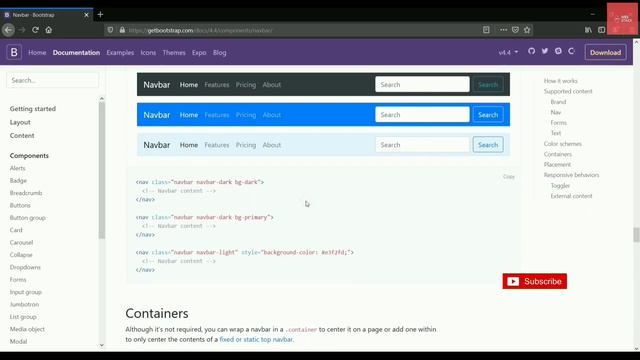
Task: Click Features in the blue navbar
Action: point(217,115)
